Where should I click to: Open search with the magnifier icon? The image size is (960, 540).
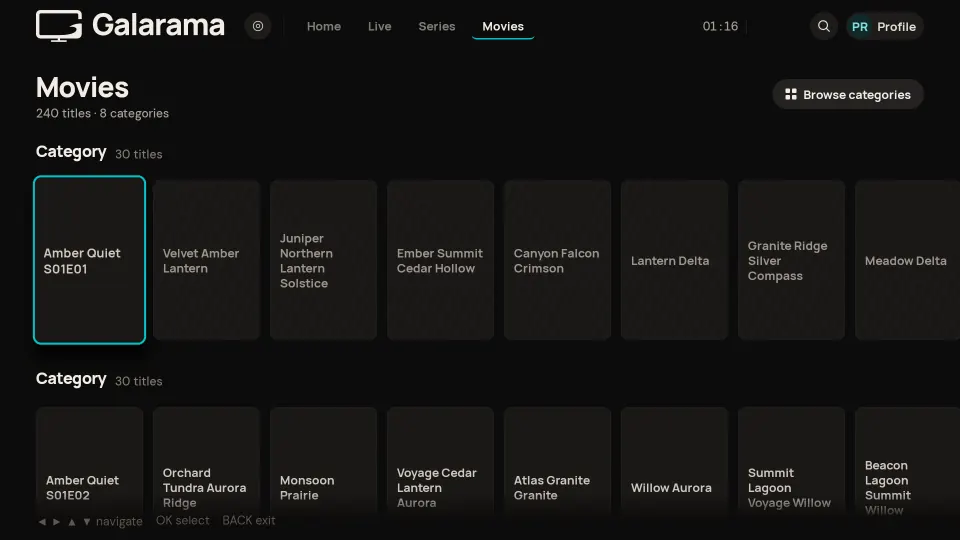tap(823, 26)
